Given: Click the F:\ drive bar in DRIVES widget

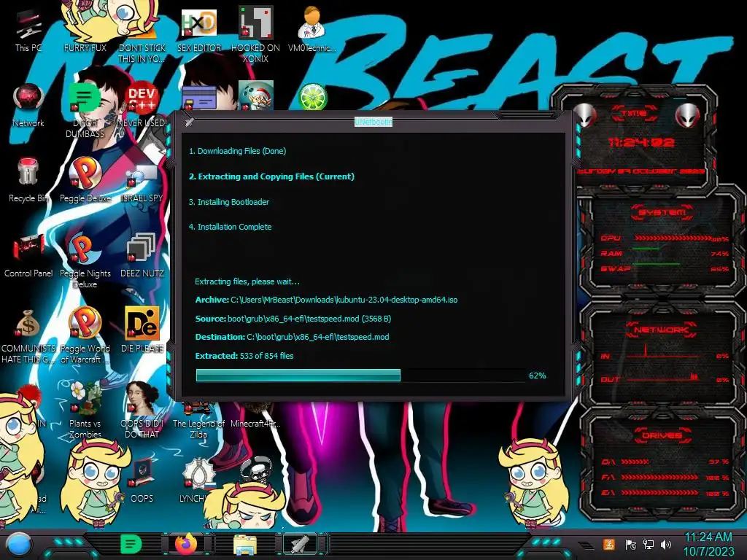Looking at the screenshot, I should click(659, 477).
